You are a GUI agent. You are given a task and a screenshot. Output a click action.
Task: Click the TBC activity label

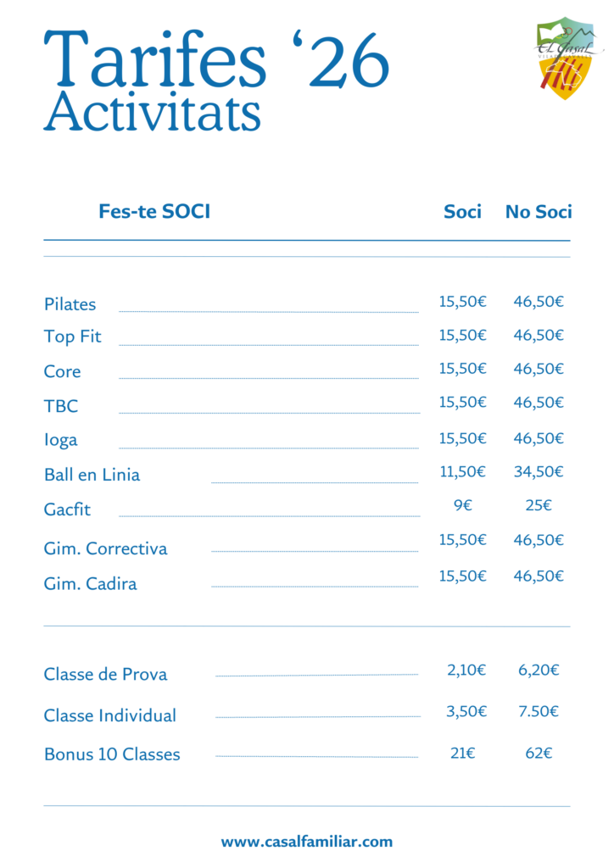tap(61, 406)
